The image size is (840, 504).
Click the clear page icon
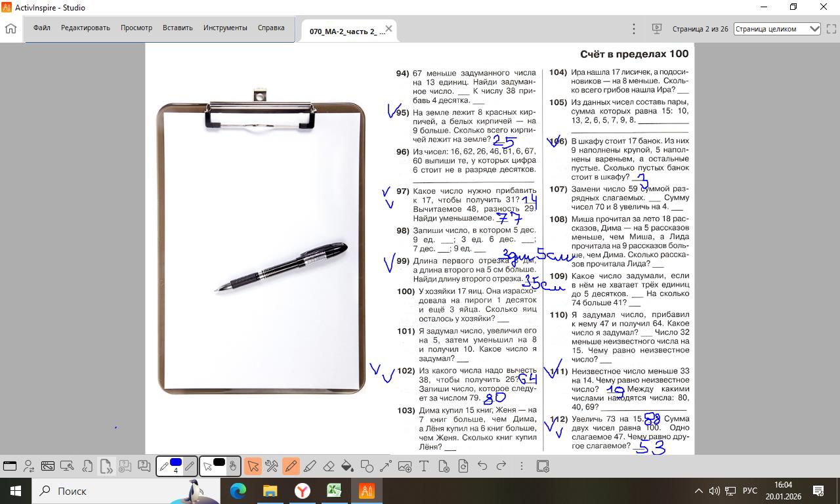444,466
